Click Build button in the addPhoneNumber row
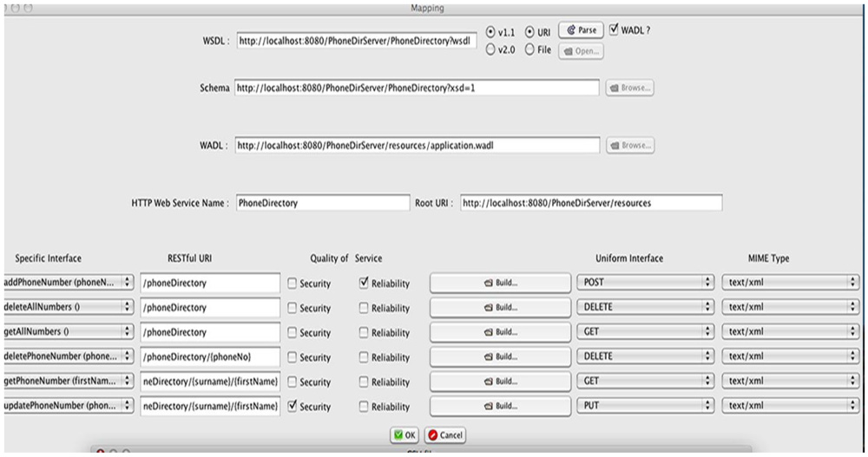Screen dimensions: 868x457 pyautogui.click(x=500, y=283)
